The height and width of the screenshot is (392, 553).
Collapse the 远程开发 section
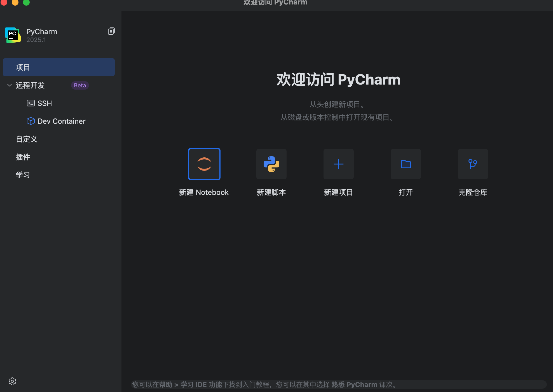[9, 85]
